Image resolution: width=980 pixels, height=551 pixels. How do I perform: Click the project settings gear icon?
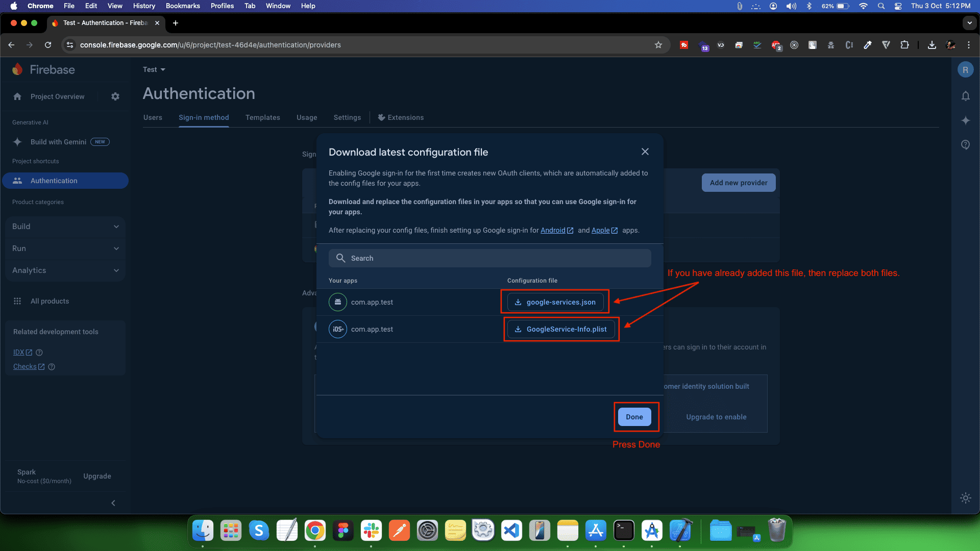point(115,96)
